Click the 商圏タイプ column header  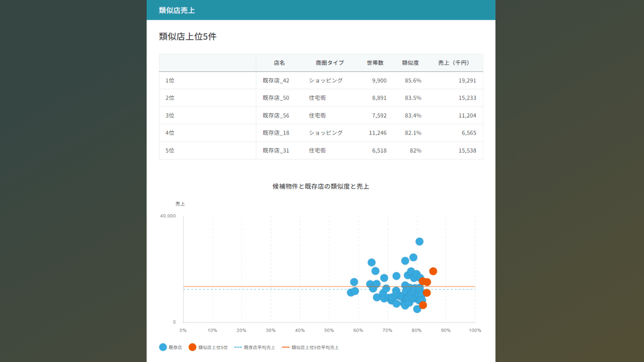(330, 63)
